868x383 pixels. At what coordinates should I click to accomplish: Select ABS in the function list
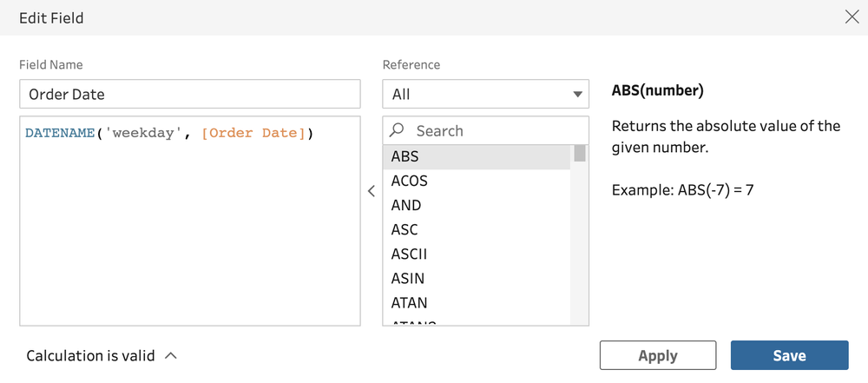pos(405,156)
